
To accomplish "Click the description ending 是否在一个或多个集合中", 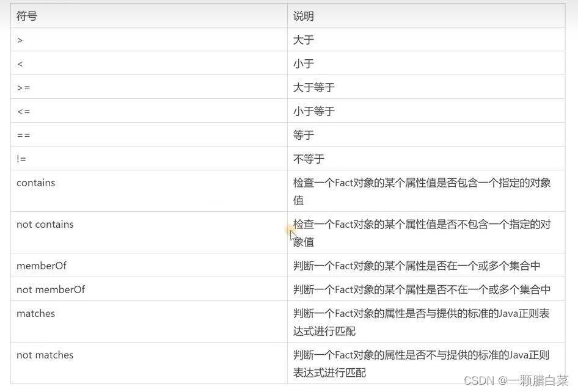I will point(426,265).
